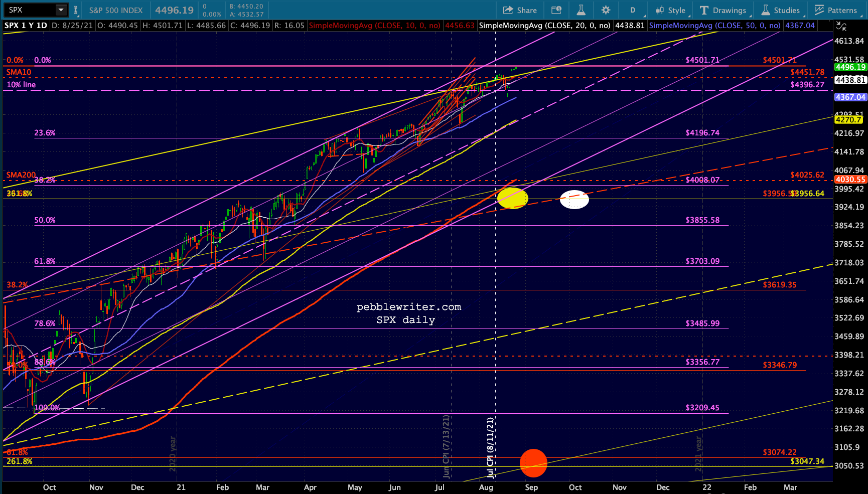The width and height of the screenshot is (868, 494).
Task: Open the quote details info icon
Action: (x=556, y=10)
